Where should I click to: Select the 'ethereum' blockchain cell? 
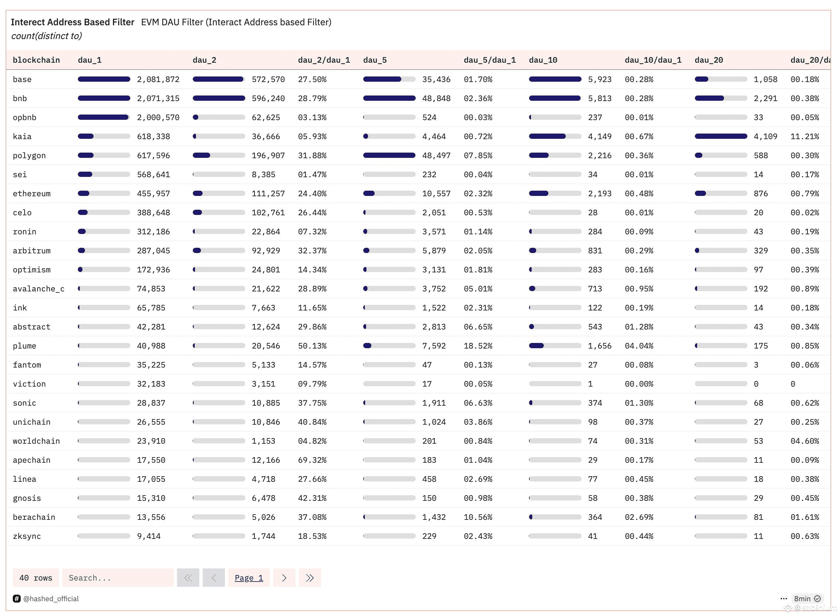[32, 194]
